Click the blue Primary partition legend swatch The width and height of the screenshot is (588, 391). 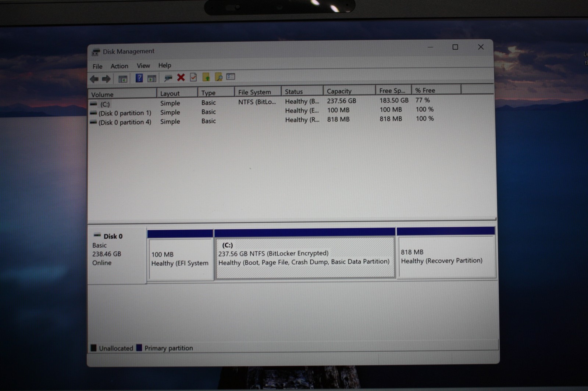click(139, 347)
